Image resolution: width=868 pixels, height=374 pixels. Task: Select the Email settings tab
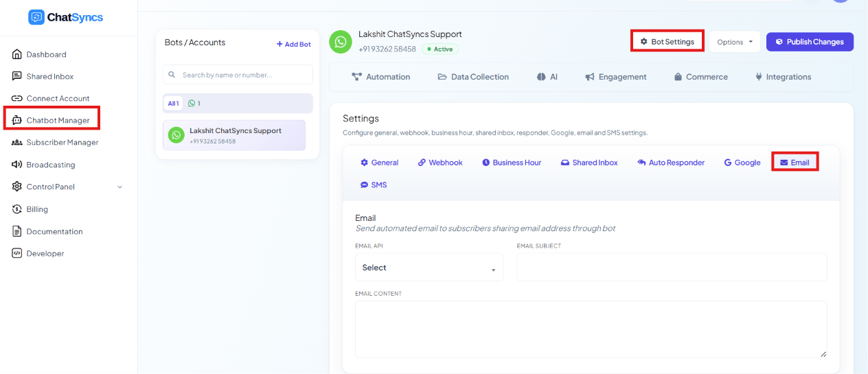pyautogui.click(x=795, y=163)
